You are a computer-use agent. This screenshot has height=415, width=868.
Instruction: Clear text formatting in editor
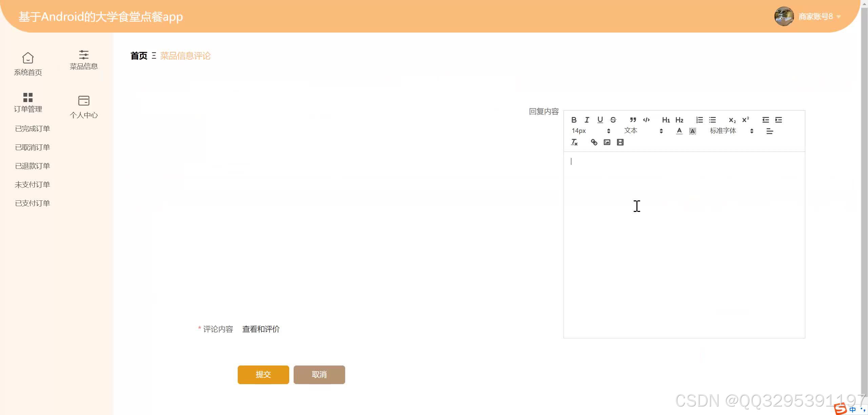pyautogui.click(x=574, y=142)
